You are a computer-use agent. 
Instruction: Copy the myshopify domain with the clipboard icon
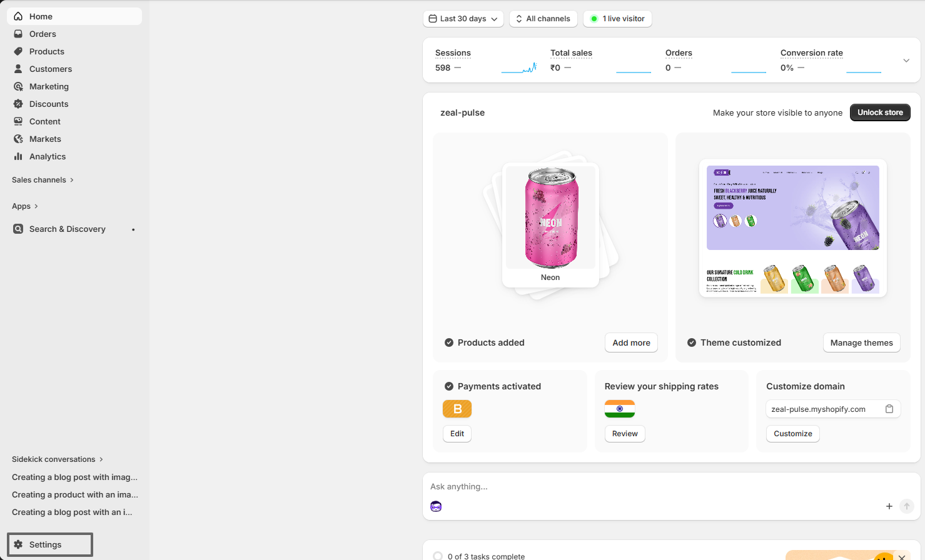click(889, 408)
